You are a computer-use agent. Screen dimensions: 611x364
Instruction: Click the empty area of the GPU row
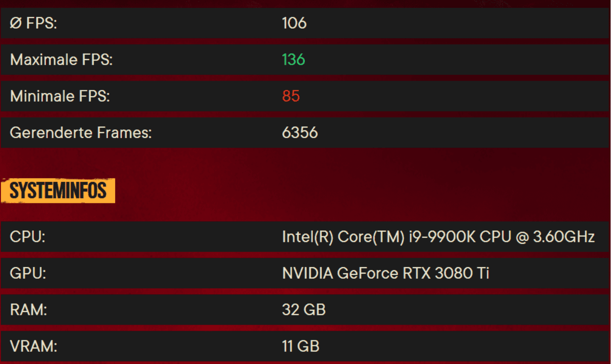pyautogui.click(x=547, y=273)
